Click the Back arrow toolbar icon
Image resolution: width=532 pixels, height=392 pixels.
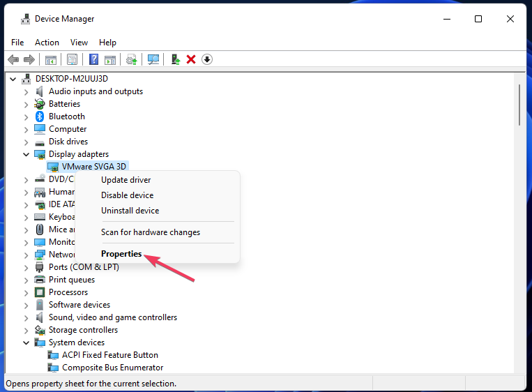click(x=13, y=60)
